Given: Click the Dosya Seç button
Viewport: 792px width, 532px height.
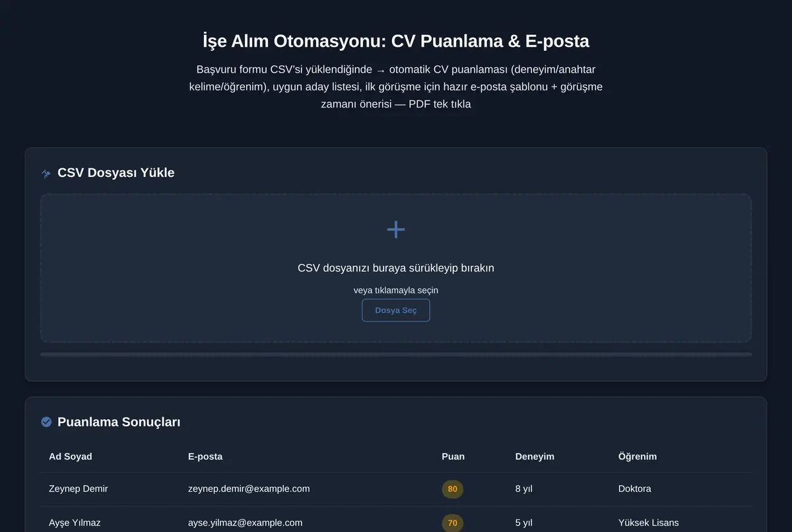Looking at the screenshot, I should point(396,310).
